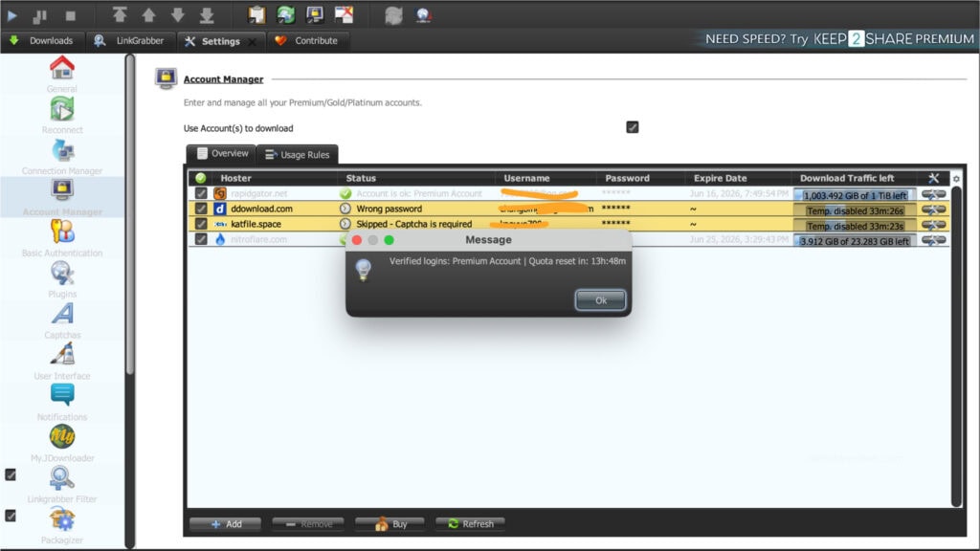Click nitroflare.com traffic left bar

855,240
